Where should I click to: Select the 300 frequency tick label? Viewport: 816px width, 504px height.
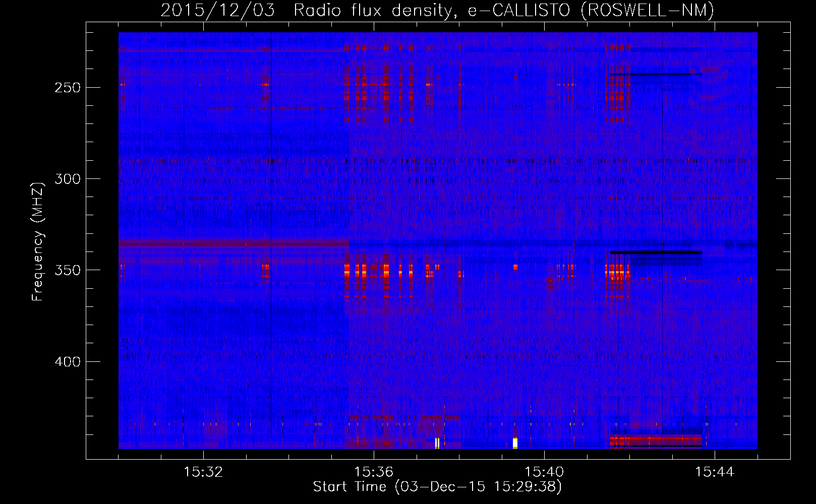tap(67, 179)
